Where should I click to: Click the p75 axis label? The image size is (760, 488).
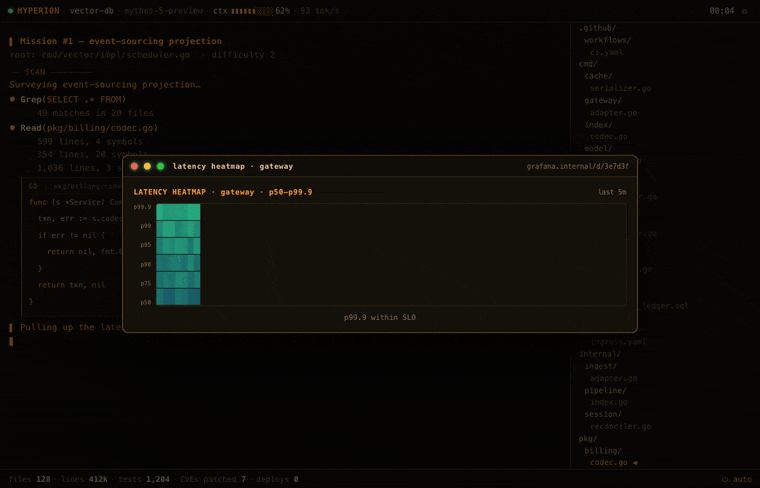145,283
